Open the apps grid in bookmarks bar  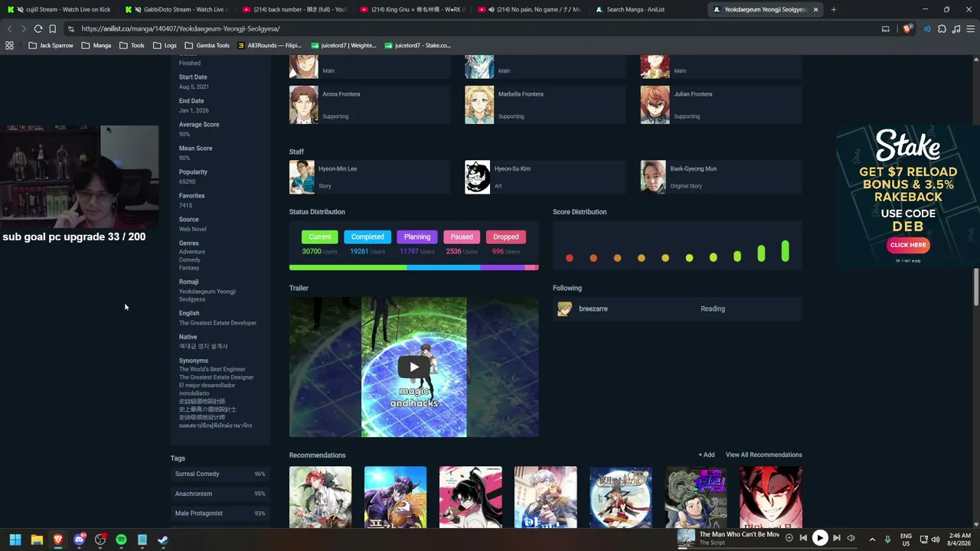click(x=9, y=45)
